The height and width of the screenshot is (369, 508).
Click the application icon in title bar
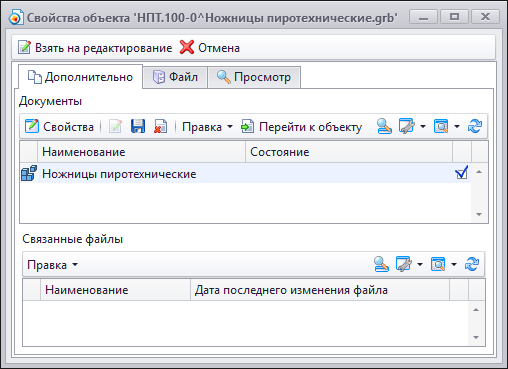click(16, 17)
